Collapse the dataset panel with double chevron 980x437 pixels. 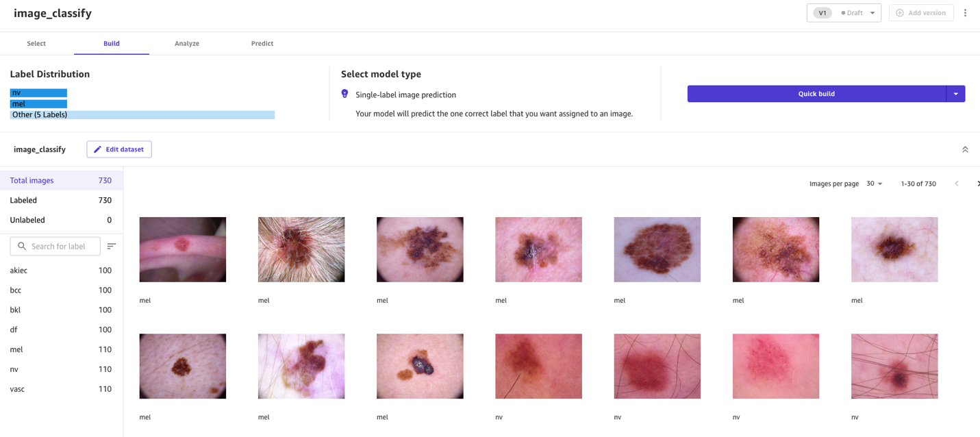click(965, 149)
